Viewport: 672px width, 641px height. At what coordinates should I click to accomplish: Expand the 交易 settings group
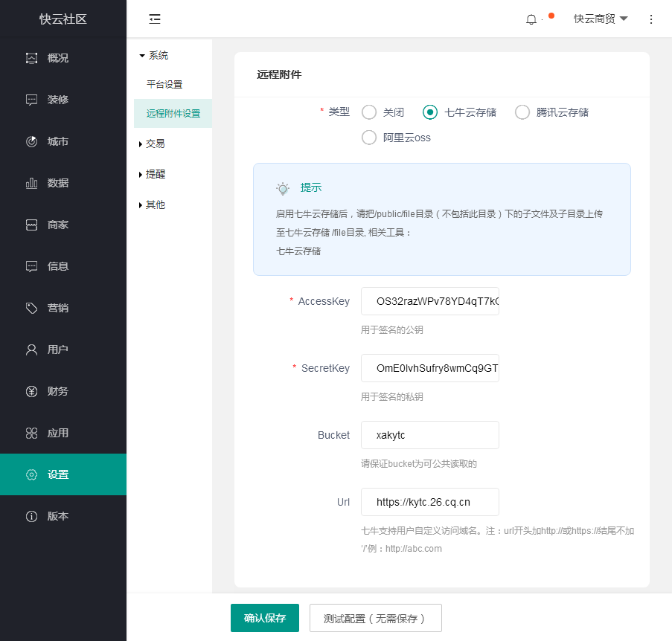coord(155,144)
